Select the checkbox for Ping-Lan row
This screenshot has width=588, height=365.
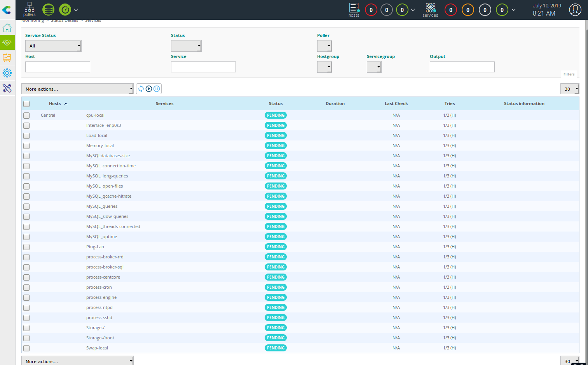click(26, 247)
